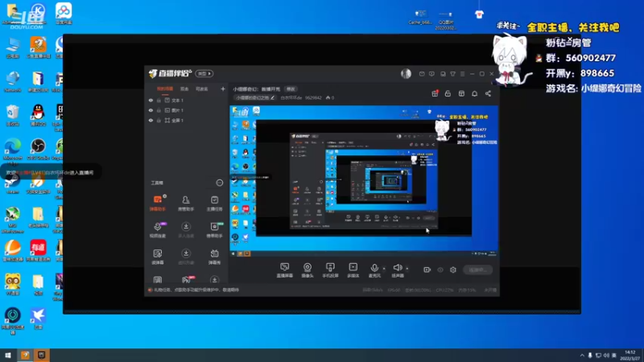Open the 弹幕助手 tool in the toolbox
This screenshot has height=362, width=644.
(x=158, y=203)
